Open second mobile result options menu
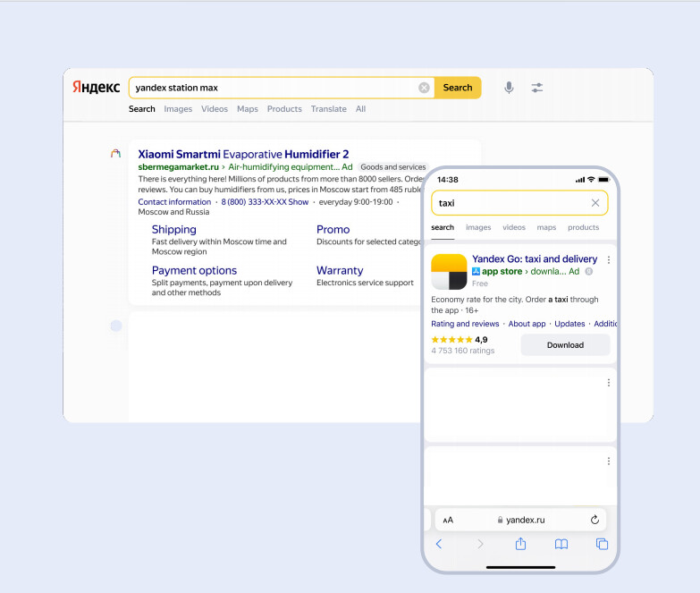 point(609,383)
